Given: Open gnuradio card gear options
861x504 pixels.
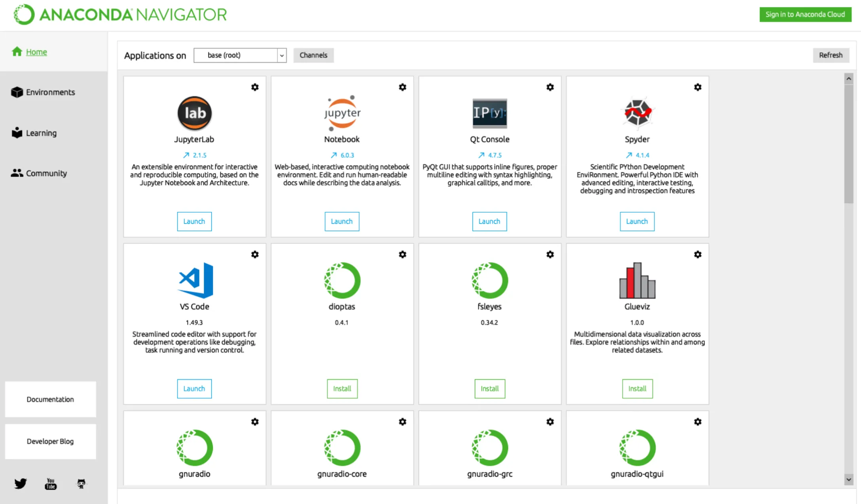Looking at the screenshot, I should 255,422.
